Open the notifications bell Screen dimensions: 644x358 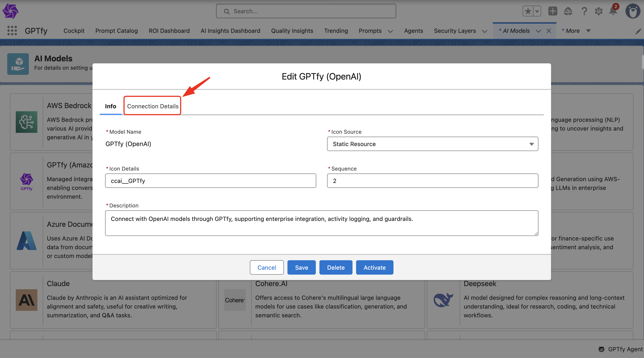(613, 11)
